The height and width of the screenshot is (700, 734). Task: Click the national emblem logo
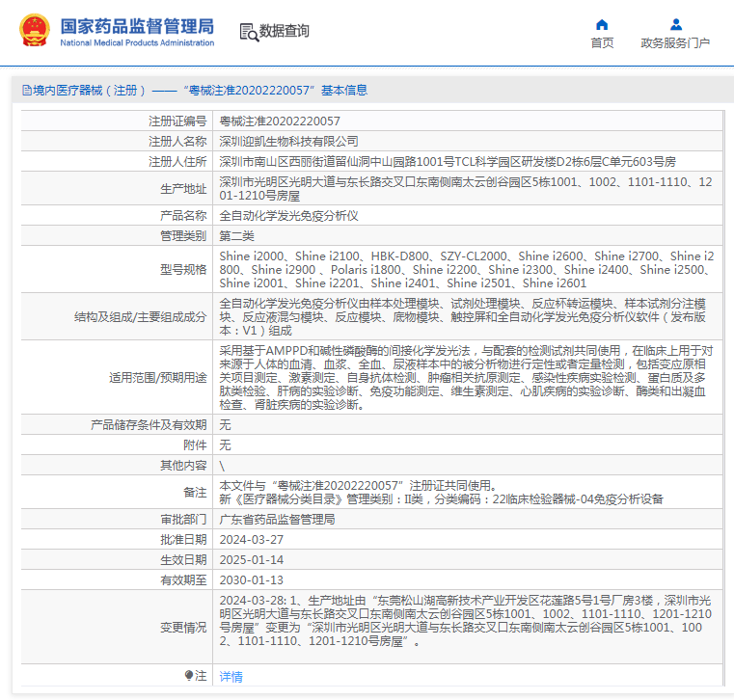(x=35, y=31)
